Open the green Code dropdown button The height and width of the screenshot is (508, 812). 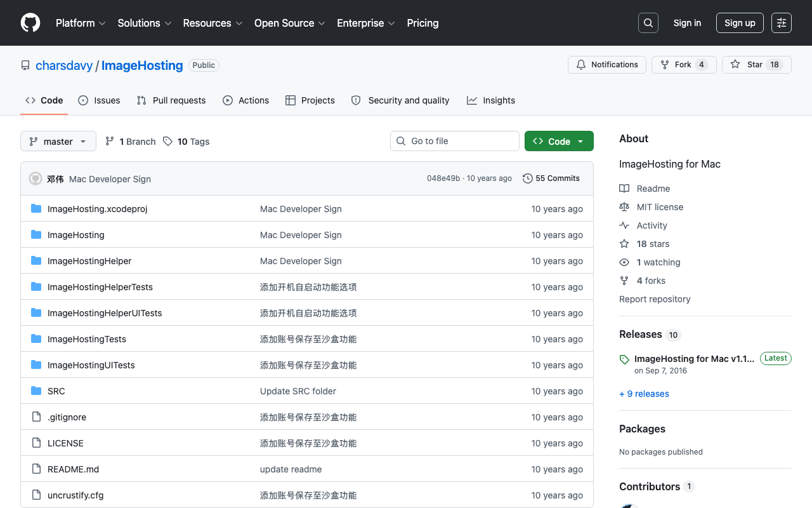coord(559,141)
